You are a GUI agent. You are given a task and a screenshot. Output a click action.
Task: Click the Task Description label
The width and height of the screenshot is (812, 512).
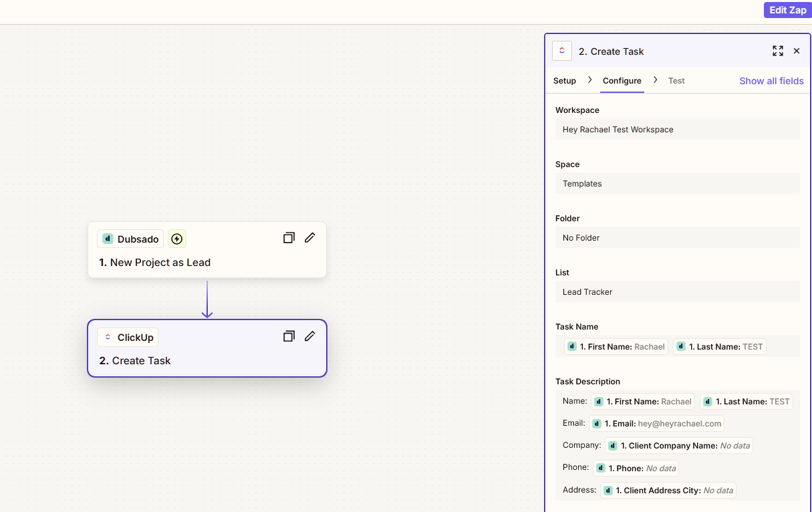(588, 382)
